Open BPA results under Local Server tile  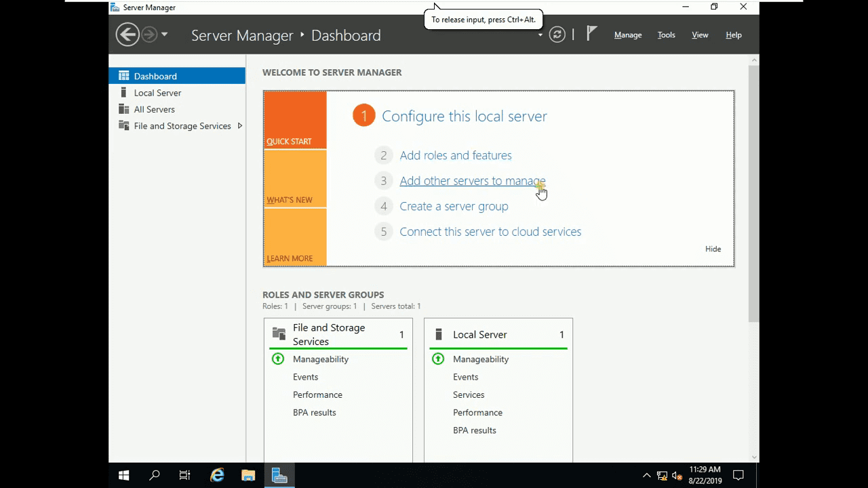click(474, 430)
